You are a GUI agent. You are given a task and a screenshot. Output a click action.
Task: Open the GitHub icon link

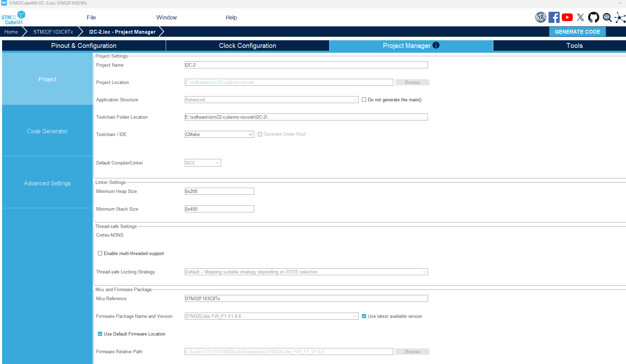pos(594,17)
